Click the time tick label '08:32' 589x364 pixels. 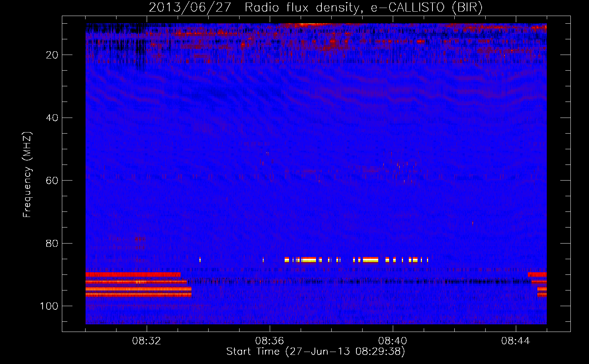pyautogui.click(x=146, y=341)
